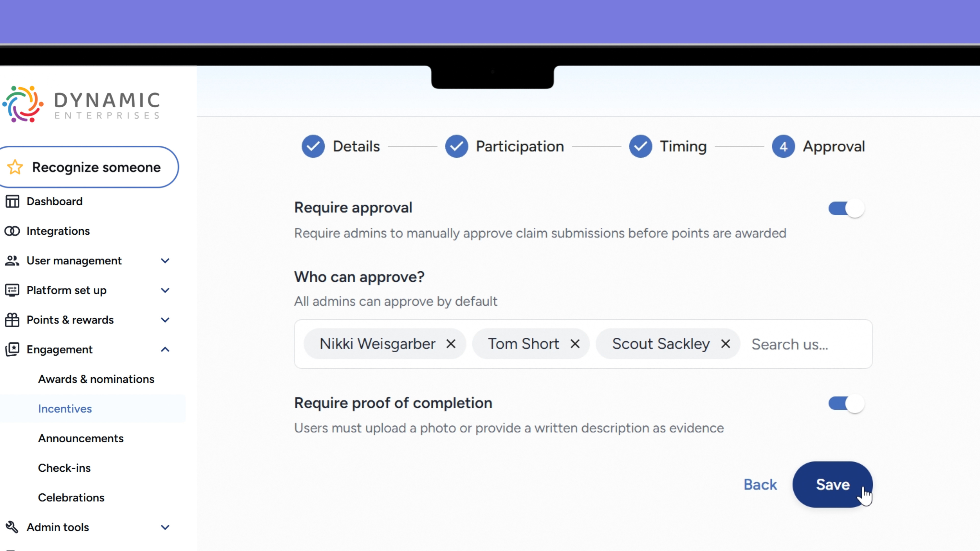Collapse the Engagement section chevron
The width and height of the screenshot is (980, 551).
tap(165, 349)
